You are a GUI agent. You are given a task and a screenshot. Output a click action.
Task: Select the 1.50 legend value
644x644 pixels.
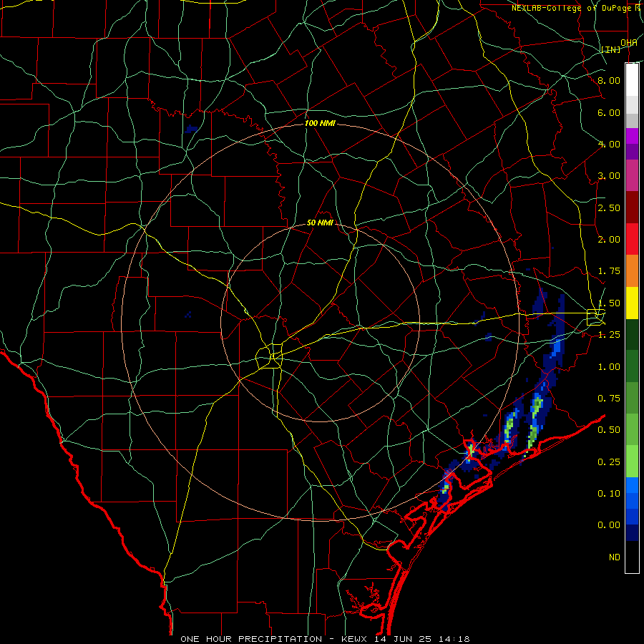(609, 303)
